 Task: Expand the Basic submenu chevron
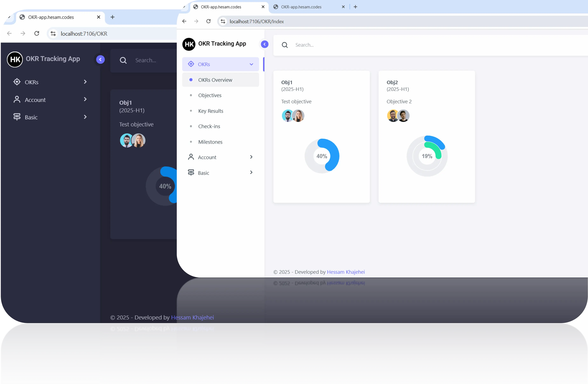pyautogui.click(x=251, y=172)
